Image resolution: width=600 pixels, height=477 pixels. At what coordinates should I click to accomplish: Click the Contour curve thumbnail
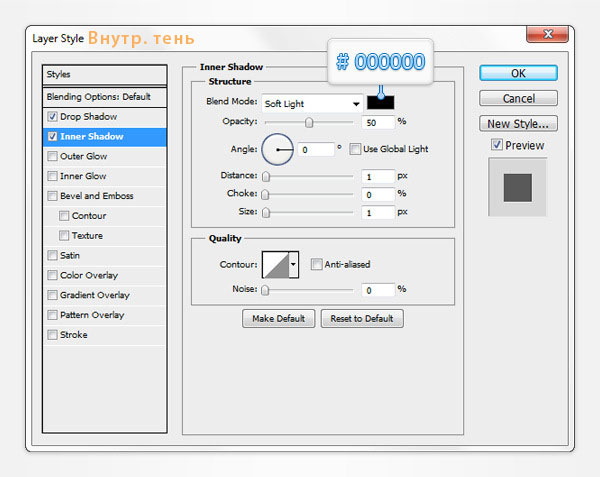(276, 264)
